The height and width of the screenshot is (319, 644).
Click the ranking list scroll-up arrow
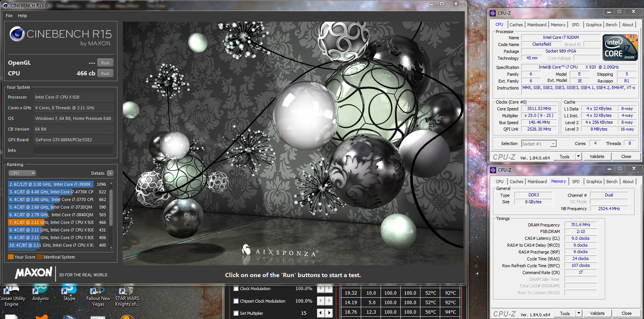click(111, 183)
